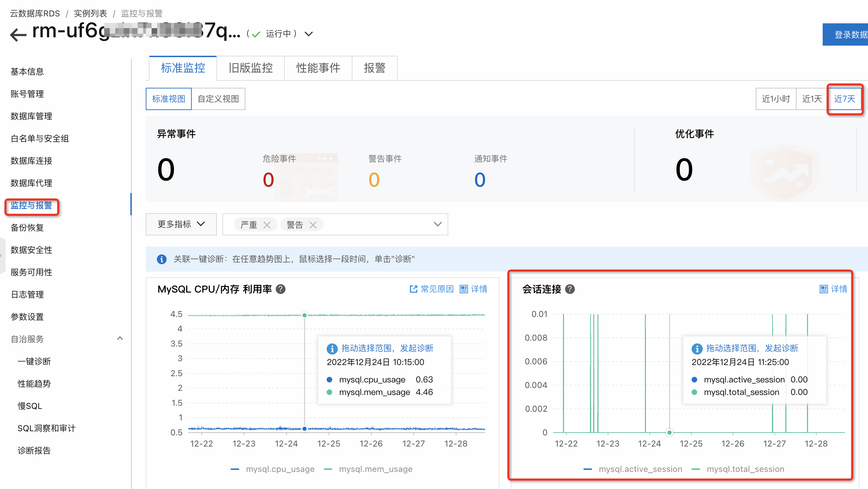Switch to 性能事件 tab
Screen dimensions: 868x489
click(x=318, y=68)
